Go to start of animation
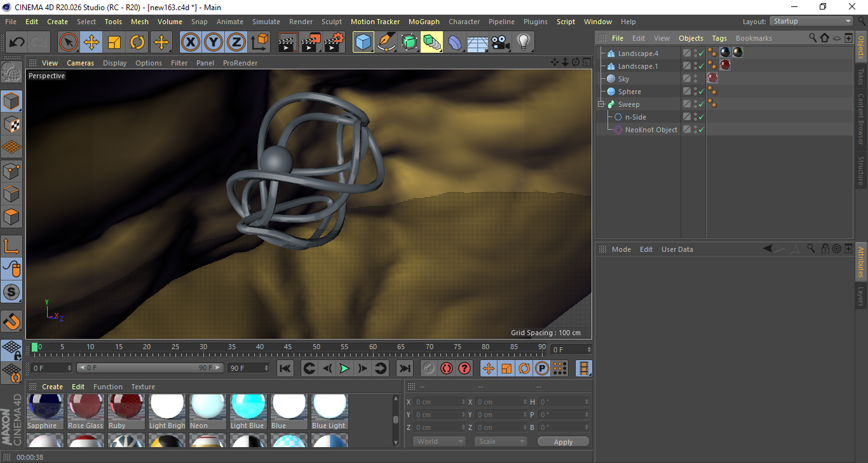The height and width of the screenshot is (463, 868). point(285,368)
